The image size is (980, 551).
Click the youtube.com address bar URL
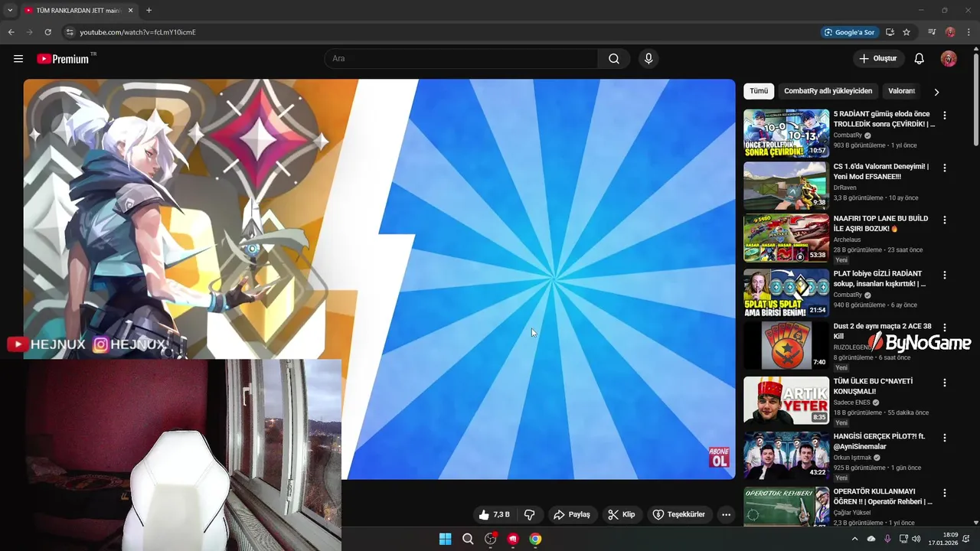pyautogui.click(x=138, y=32)
